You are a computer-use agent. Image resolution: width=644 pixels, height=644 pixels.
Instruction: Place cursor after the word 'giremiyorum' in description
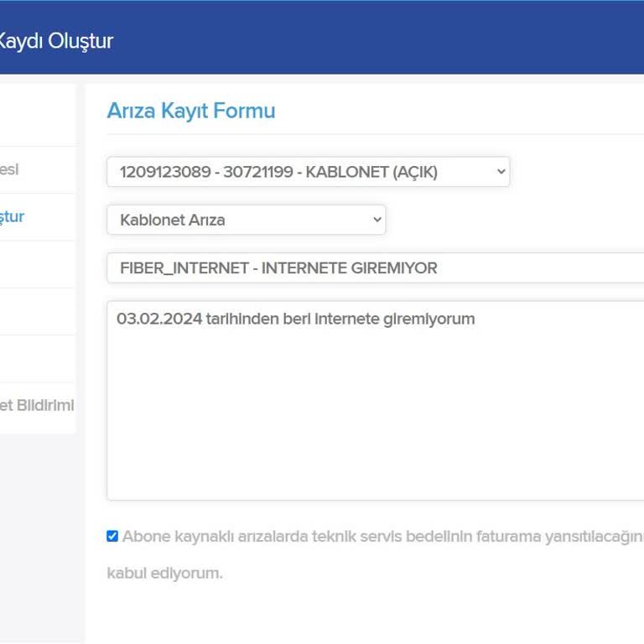[476, 319]
